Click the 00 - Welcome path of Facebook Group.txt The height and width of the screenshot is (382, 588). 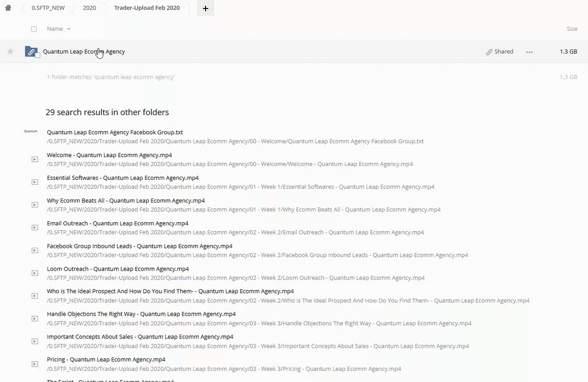pyautogui.click(x=235, y=142)
